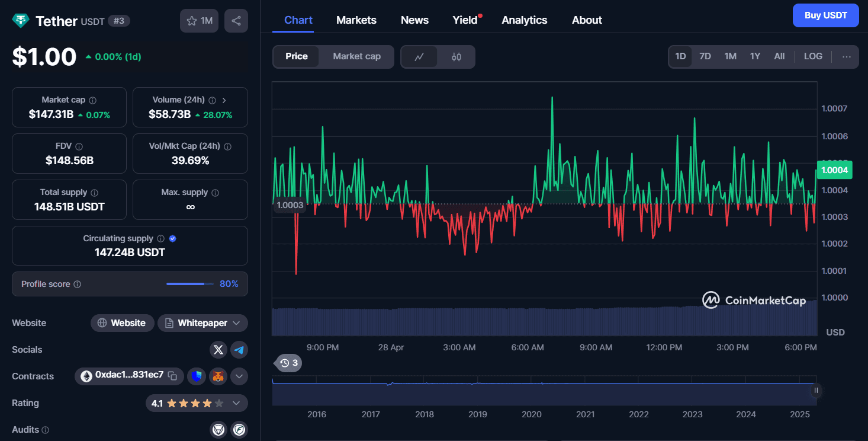The height and width of the screenshot is (441, 868).
Task: Open the Telegram social icon
Action: pyautogui.click(x=239, y=350)
